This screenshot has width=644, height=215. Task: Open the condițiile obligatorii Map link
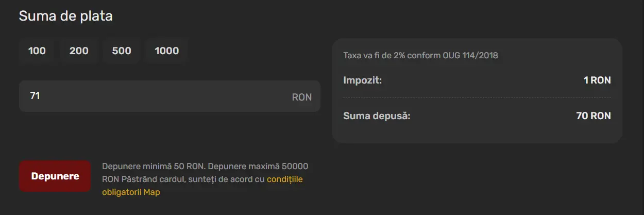[x=284, y=180]
